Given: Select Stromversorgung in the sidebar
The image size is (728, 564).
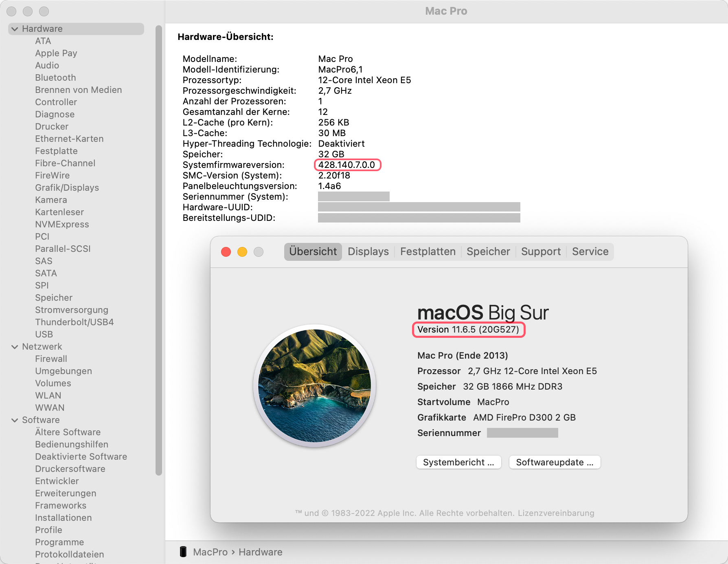Looking at the screenshot, I should coord(72,310).
